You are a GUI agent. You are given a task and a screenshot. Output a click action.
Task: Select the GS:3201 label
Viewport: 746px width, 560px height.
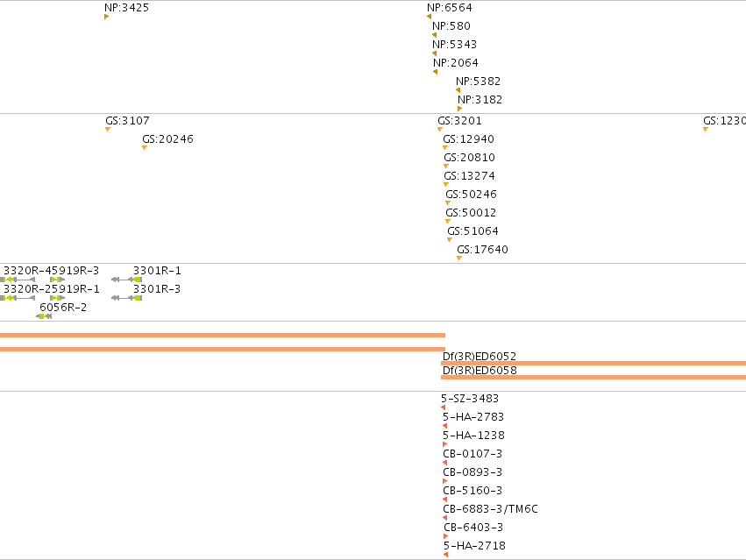pos(459,121)
